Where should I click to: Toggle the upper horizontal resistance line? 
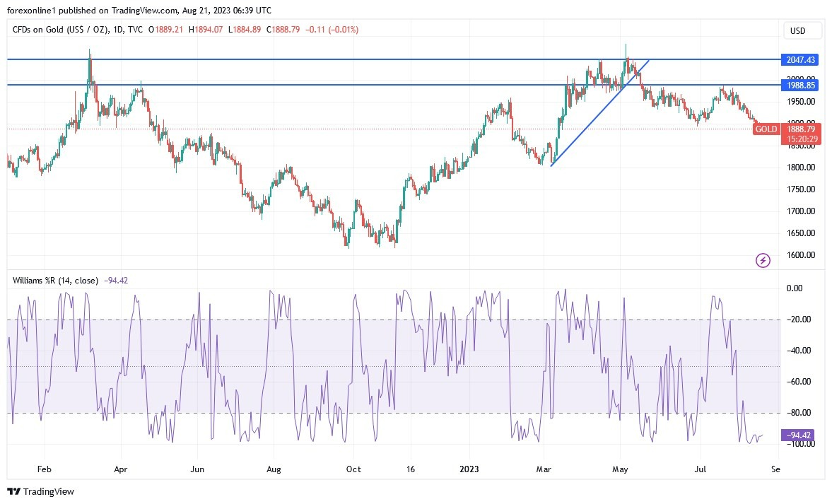[x=353, y=59]
